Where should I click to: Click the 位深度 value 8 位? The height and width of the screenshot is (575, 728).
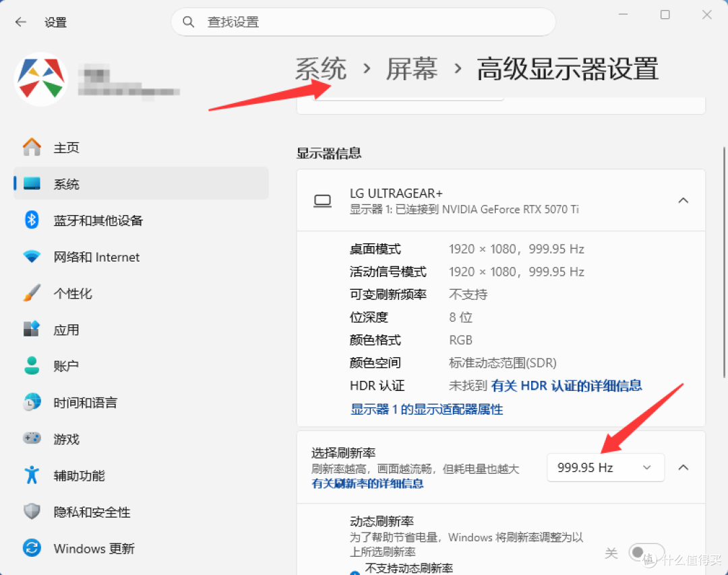pos(460,317)
